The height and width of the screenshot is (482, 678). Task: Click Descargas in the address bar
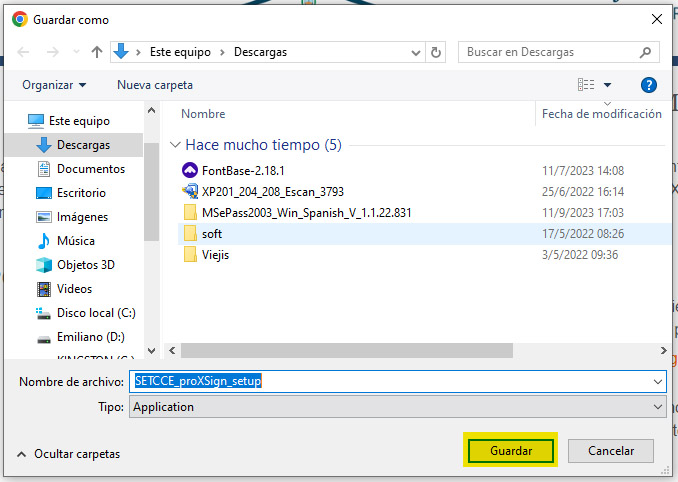[260, 52]
